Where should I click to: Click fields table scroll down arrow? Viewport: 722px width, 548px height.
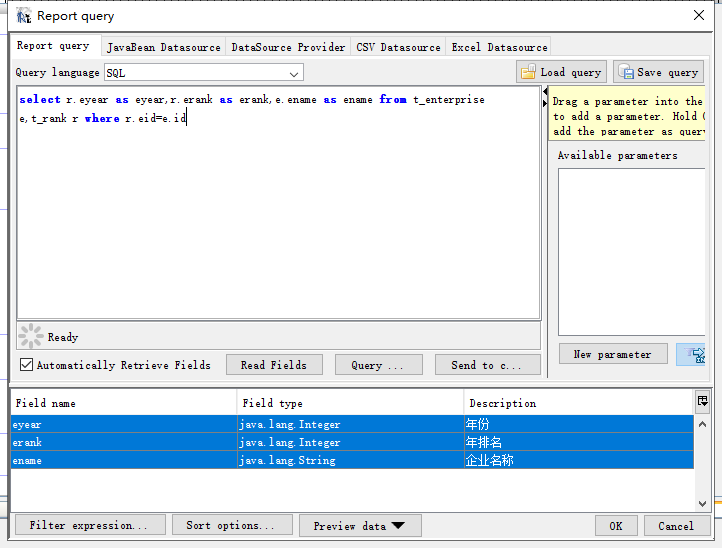click(702, 503)
